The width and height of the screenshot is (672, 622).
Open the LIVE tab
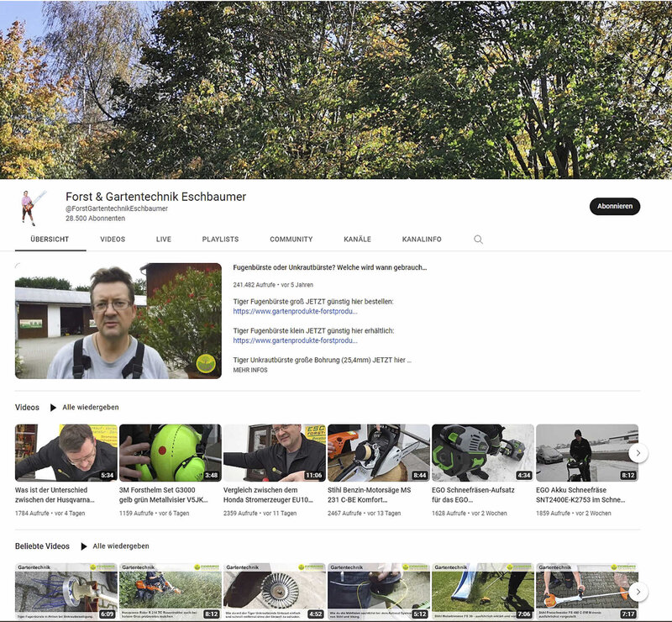tap(164, 240)
